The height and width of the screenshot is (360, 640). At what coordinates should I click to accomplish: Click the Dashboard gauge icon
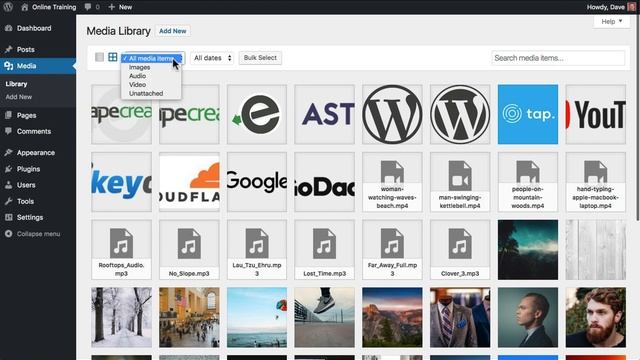click(x=9, y=28)
